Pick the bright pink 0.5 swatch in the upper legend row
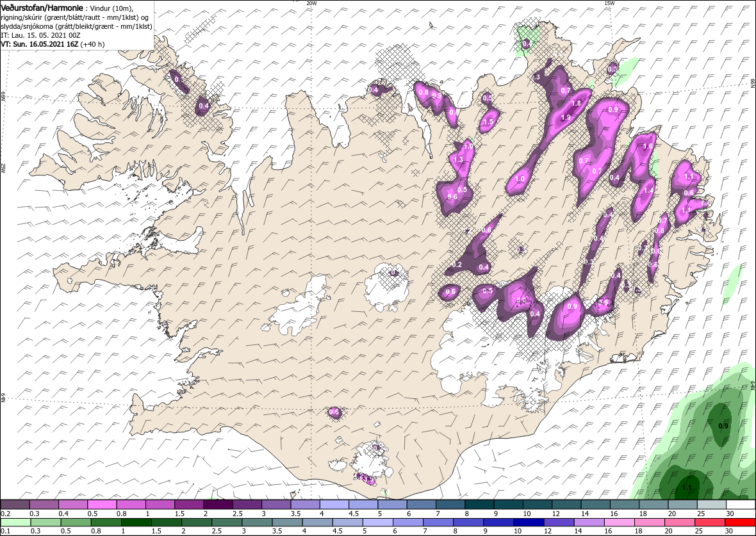756x536 pixels. click(x=103, y=505)
